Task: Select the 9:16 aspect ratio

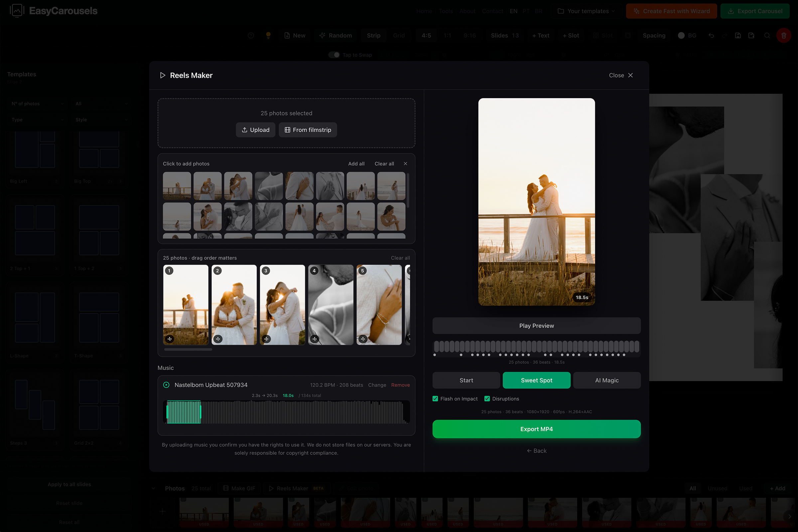Action: 469,35
